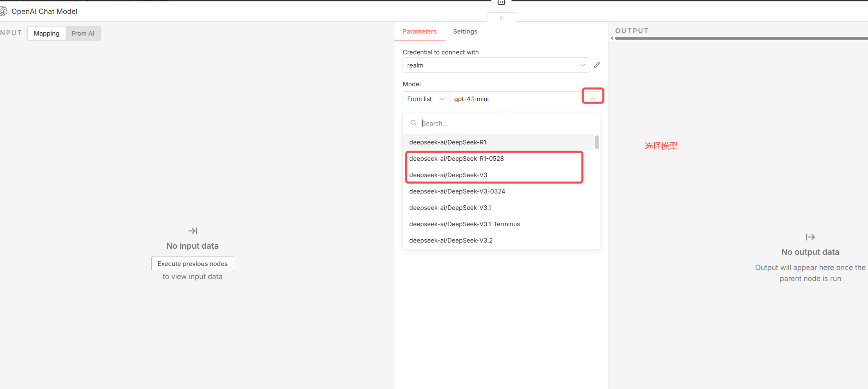Click the robot node icon at top
This screenshot has width=868, height=389.
tap(501, 2)
